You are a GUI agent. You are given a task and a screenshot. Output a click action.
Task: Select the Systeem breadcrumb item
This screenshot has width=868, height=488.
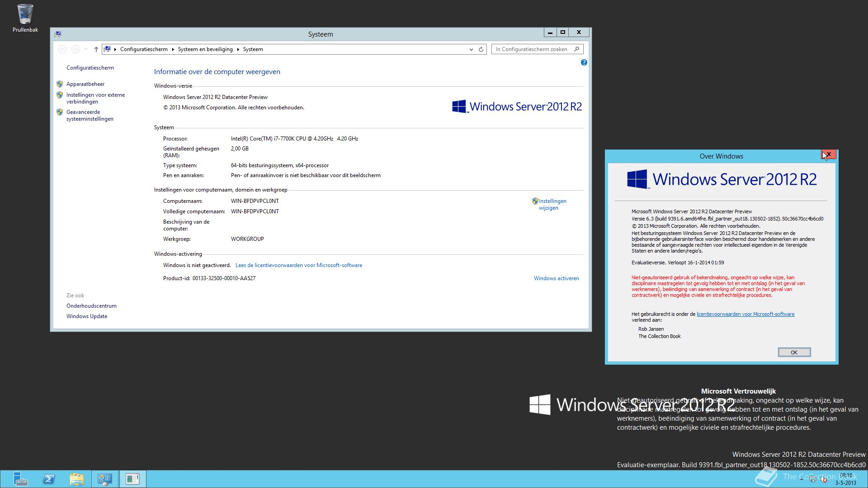[253, 49]
